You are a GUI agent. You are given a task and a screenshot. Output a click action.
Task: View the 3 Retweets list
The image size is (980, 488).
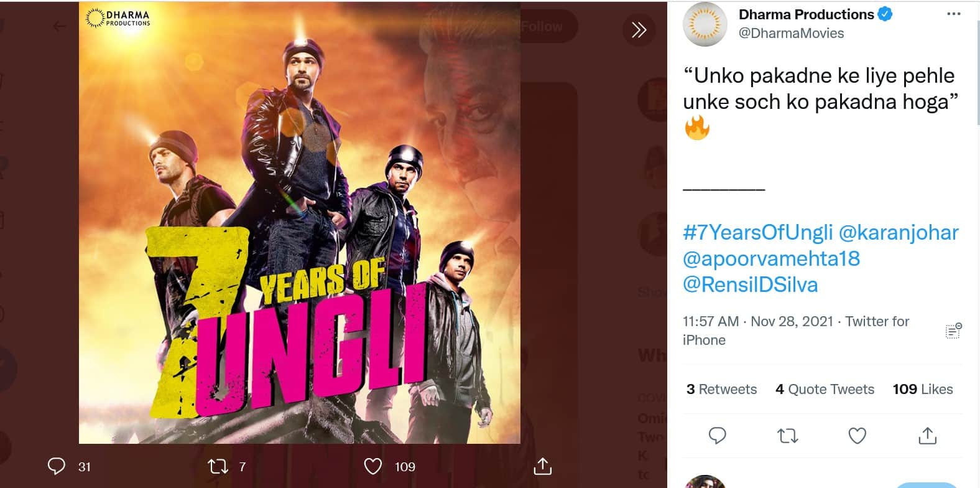coord(721,389)
